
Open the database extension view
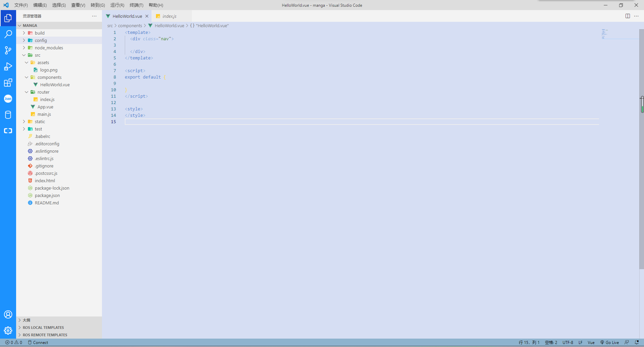(x=8, y=115)
